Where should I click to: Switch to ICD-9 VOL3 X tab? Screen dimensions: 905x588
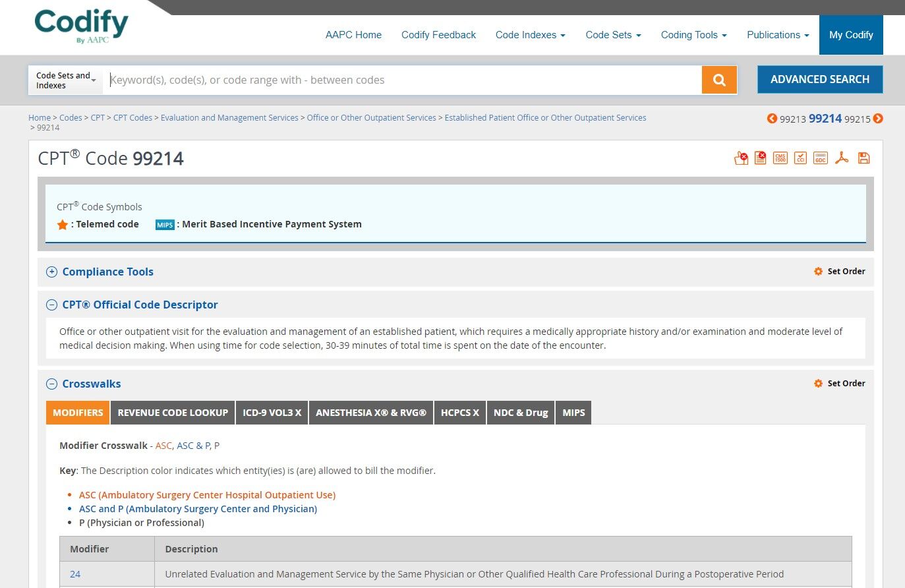pyautogui.click(x=272, y=413)
